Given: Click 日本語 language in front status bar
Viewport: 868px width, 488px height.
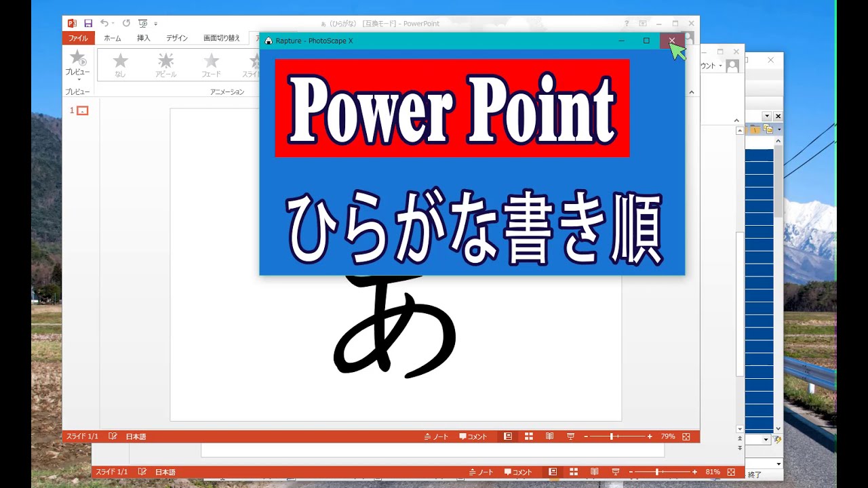Looking at the screenshot, I should click(x=136, y=436).
